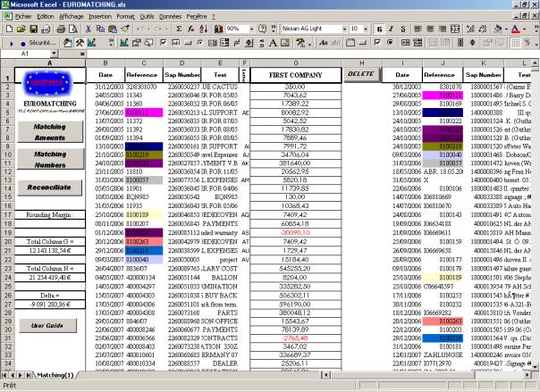The image size is (540, 392).
Task: Toggle Align Right
Action: tap(443, 29)
